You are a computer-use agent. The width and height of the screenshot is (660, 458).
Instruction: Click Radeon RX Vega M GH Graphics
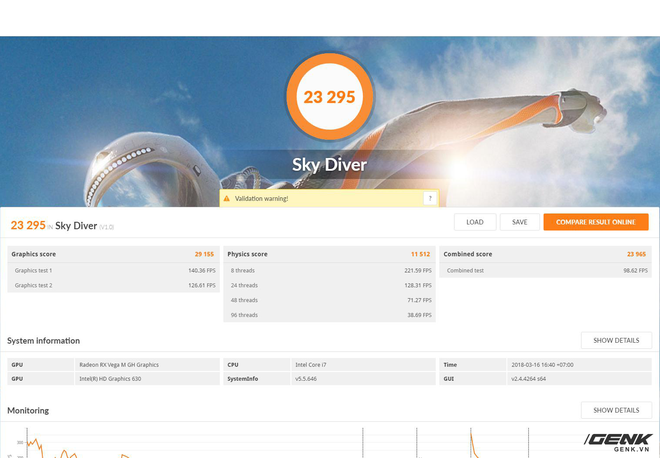pyautogui.click(x=119, y=365)
